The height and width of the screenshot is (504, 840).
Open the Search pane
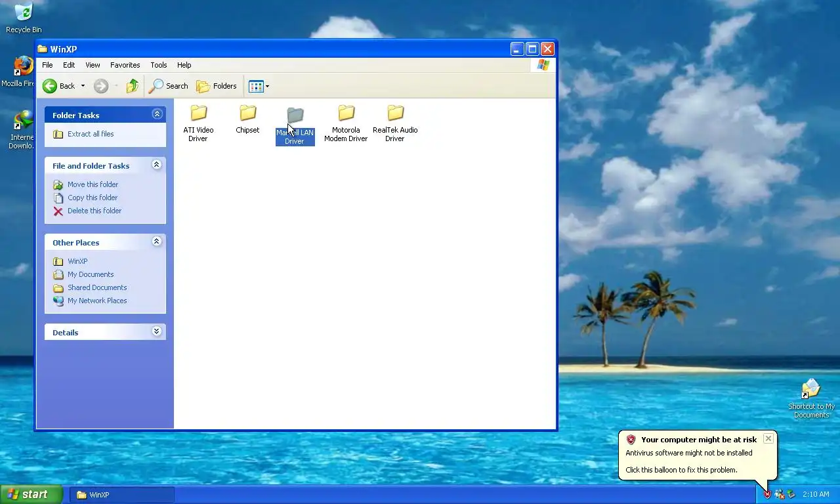pyautogui.click(x=169, y=86)
